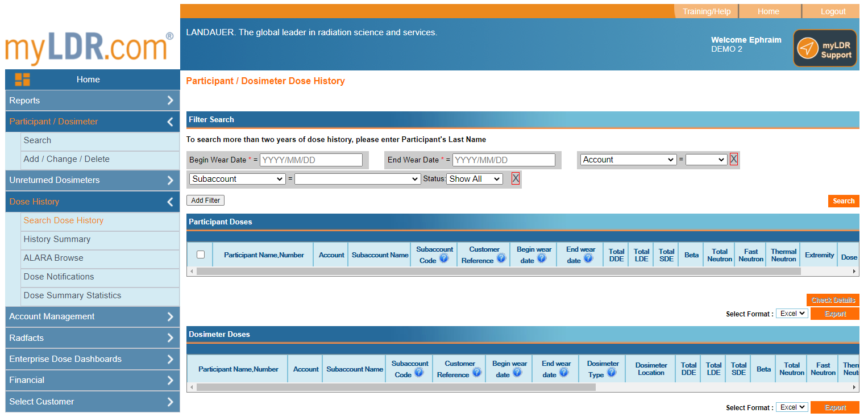The image size is (868, 417).
Task: Open ALARA Browse
Action: coord(100,258)
